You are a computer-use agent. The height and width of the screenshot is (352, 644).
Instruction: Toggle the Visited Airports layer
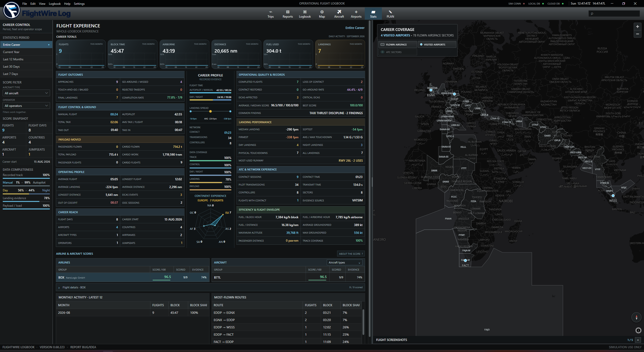coord(437,45)
